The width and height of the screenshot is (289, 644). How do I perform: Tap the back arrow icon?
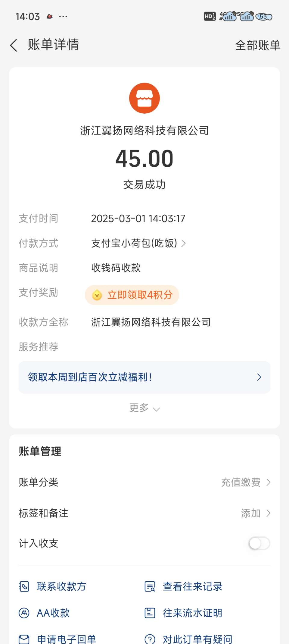tap(14, 45)
